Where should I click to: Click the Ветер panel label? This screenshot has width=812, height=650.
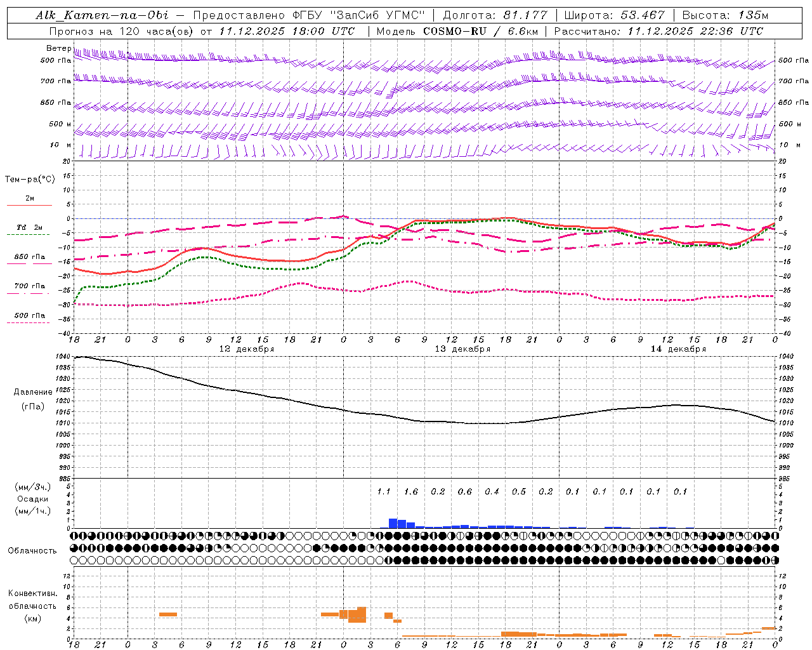tap(58, 48)
